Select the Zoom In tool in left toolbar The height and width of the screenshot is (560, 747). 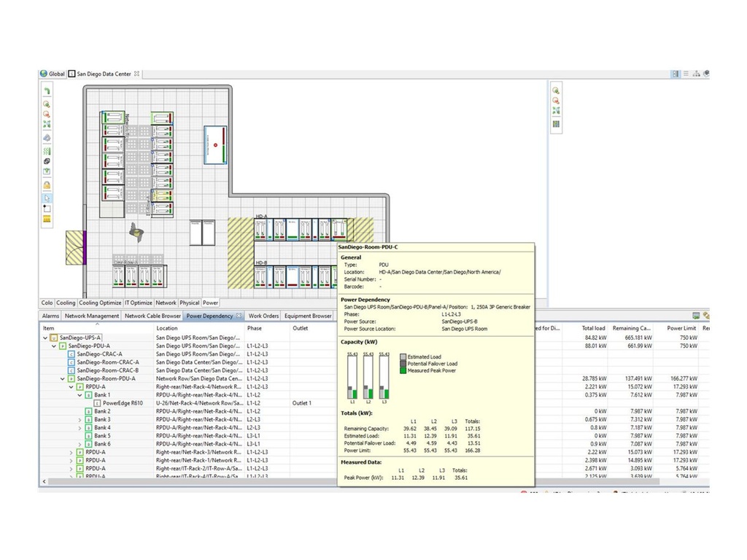coord(46,104)
